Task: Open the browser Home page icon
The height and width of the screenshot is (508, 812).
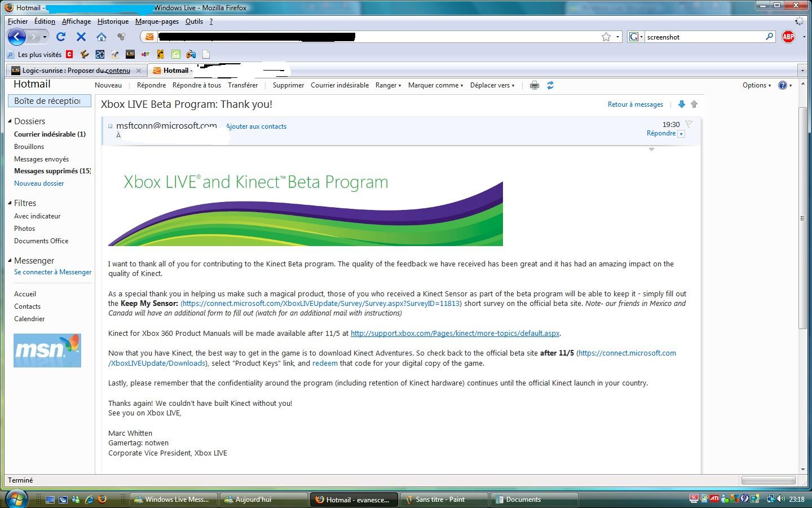Action: pyautogui.click(x=101, y=37)
